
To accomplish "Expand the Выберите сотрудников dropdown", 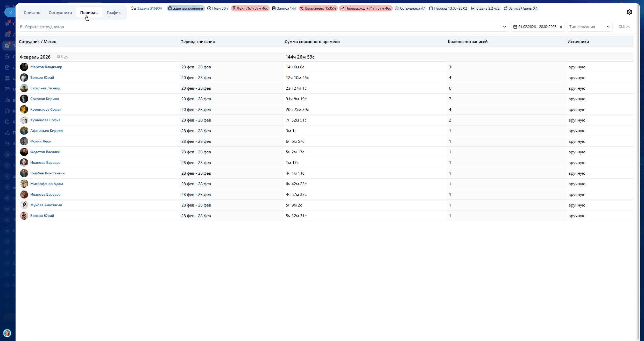I will point(504,27).
